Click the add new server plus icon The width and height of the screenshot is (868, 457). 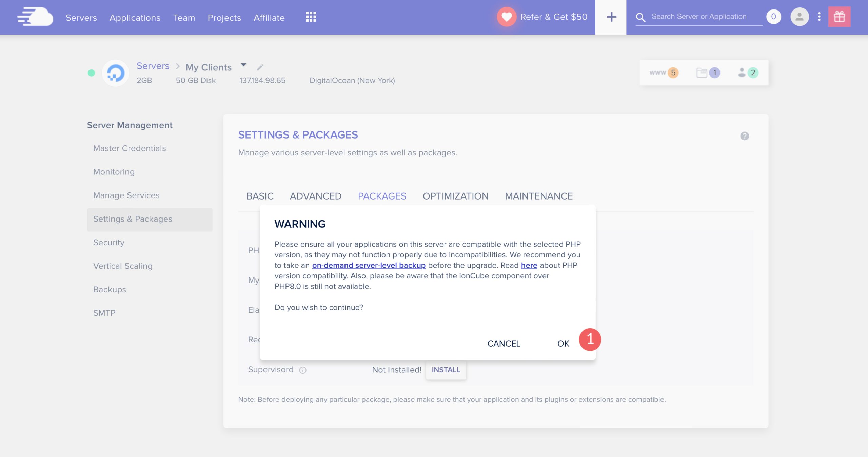pyautogui.click(x=611, y=17)
